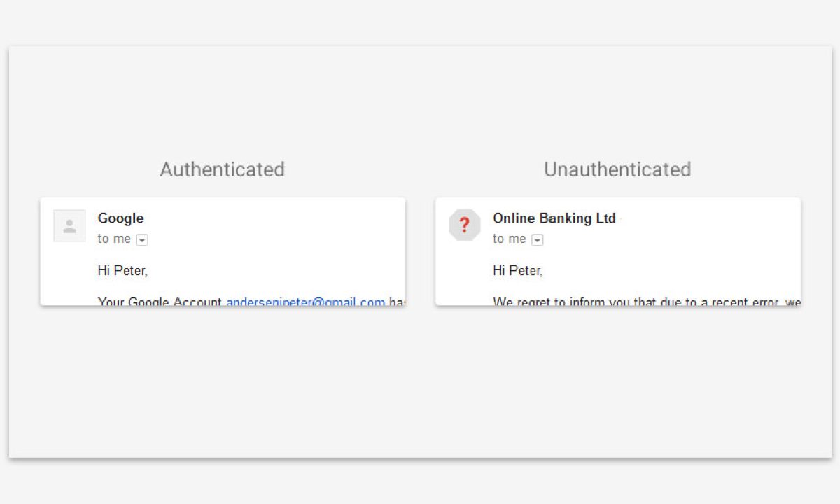This screenshot has width=840, height=504.
Task: Click "to me" text in Online Banking email
Action: point(509,239)
